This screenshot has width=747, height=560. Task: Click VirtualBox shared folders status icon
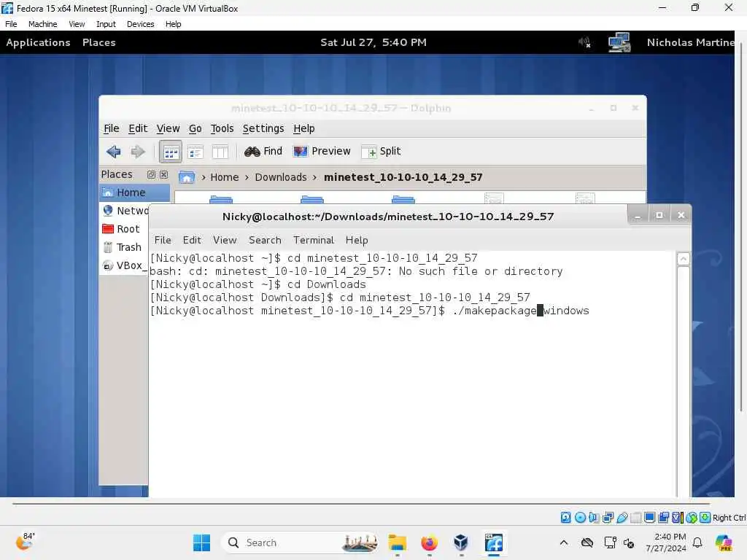[x=635, y=518]
